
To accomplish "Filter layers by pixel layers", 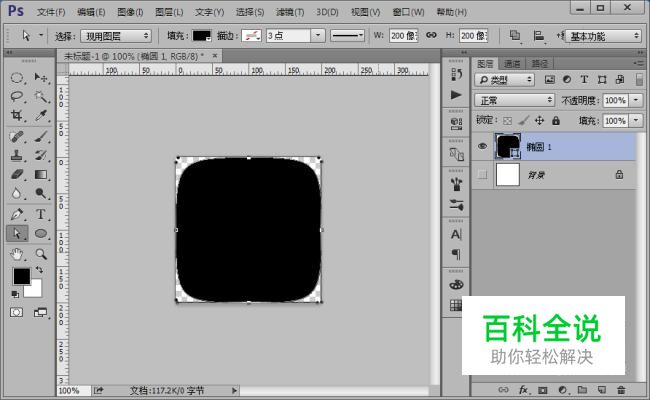I will point(550,80).
